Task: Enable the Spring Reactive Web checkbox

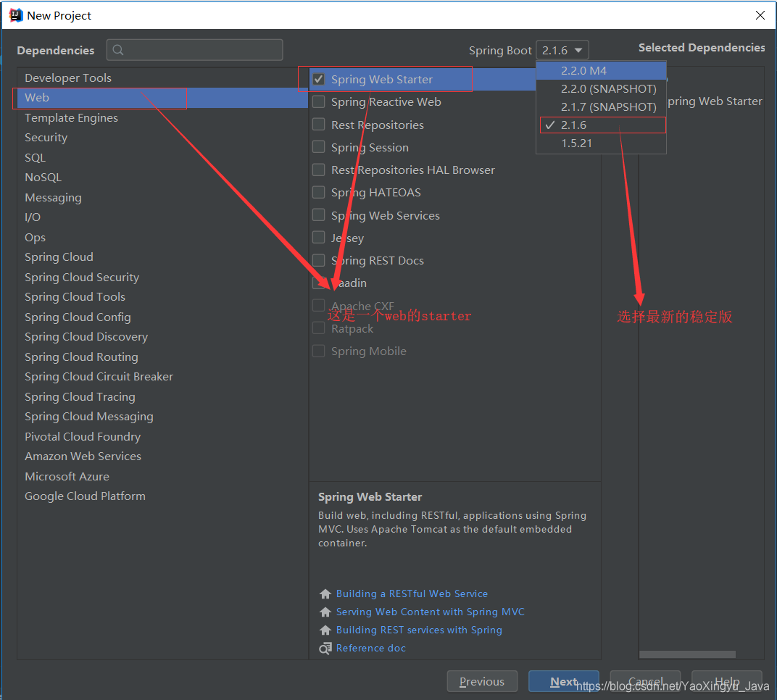Action: 319,101
